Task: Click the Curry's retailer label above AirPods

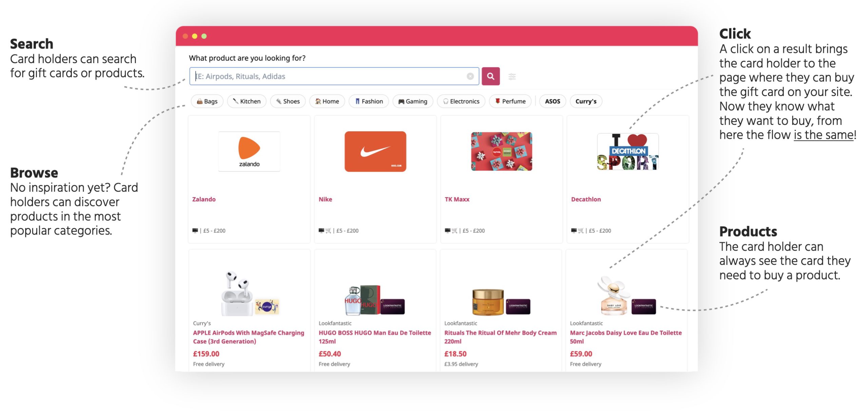Action: coord(202,323)
